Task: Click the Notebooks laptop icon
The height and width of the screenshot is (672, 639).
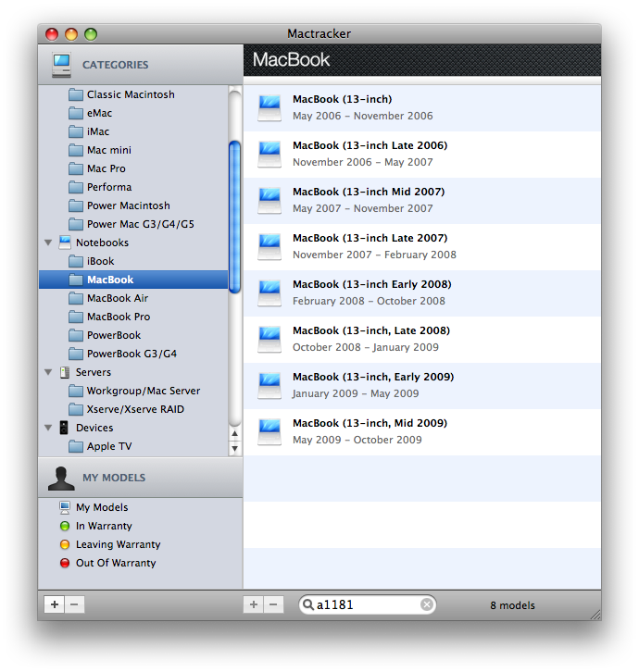Action: [x=65, y=243]
